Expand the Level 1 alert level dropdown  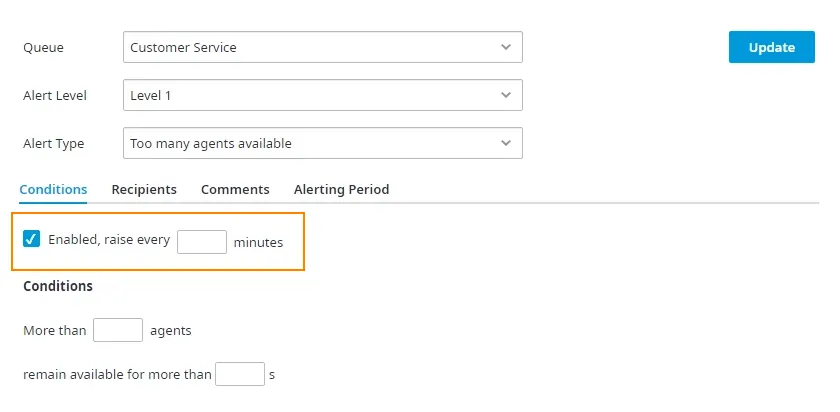click(322, 95)
